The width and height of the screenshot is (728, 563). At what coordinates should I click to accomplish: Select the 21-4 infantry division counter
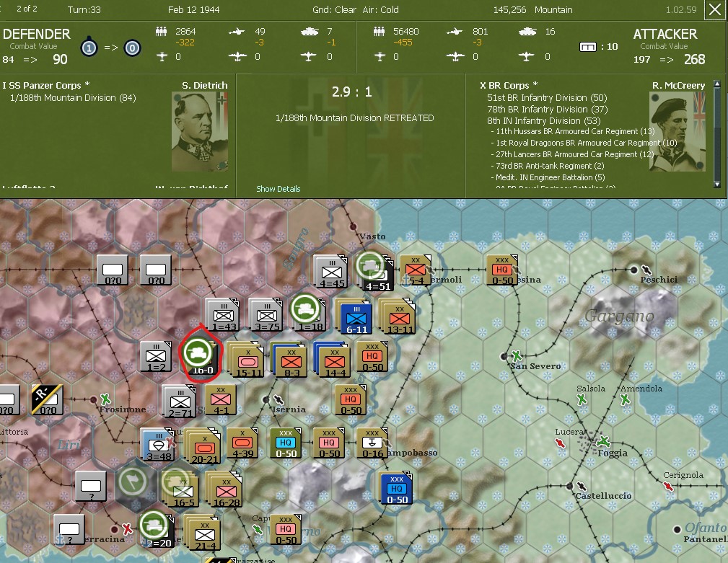tap(203, 533)
